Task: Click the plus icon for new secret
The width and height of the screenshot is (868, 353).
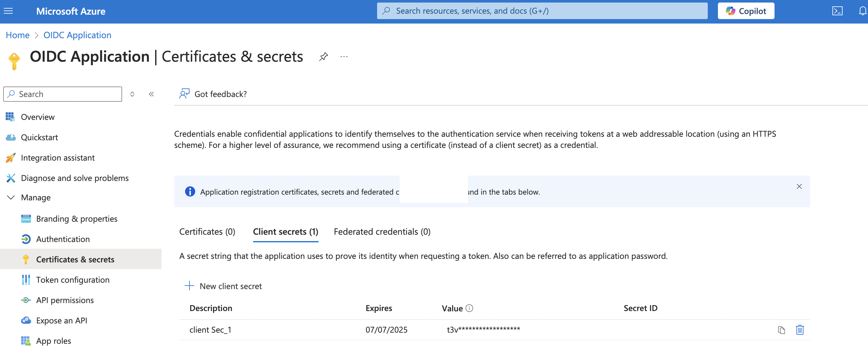Action: pyautogui.click(x=189, y=286)
